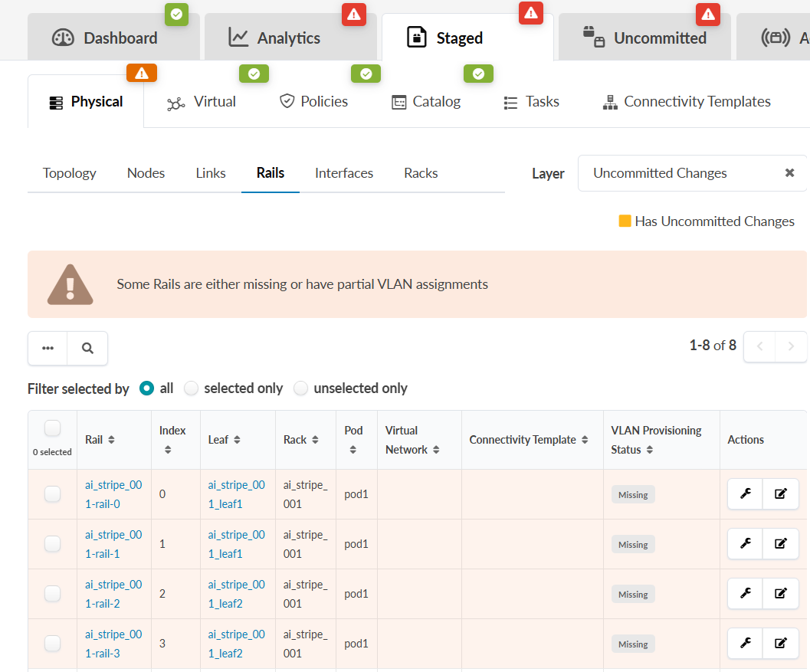Click the wrench icon for ai_stripe_001-rail-1

[x=745, y=543]
